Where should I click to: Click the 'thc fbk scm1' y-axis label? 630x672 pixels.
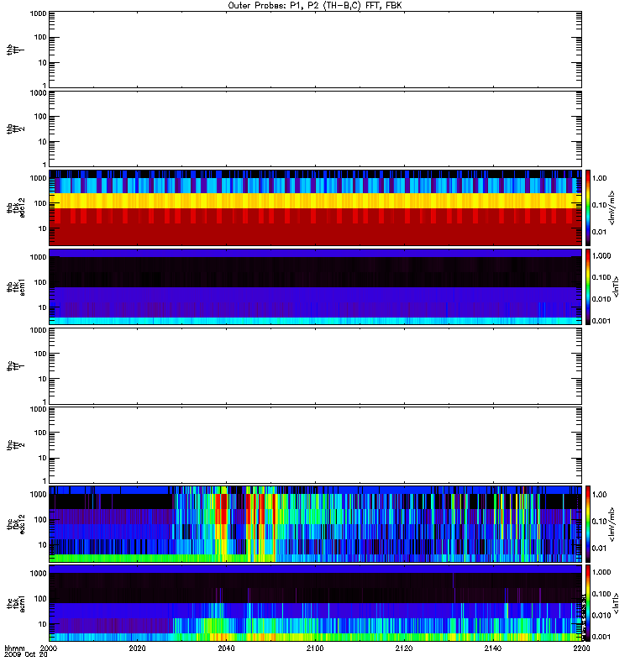[x=15, y=603]
